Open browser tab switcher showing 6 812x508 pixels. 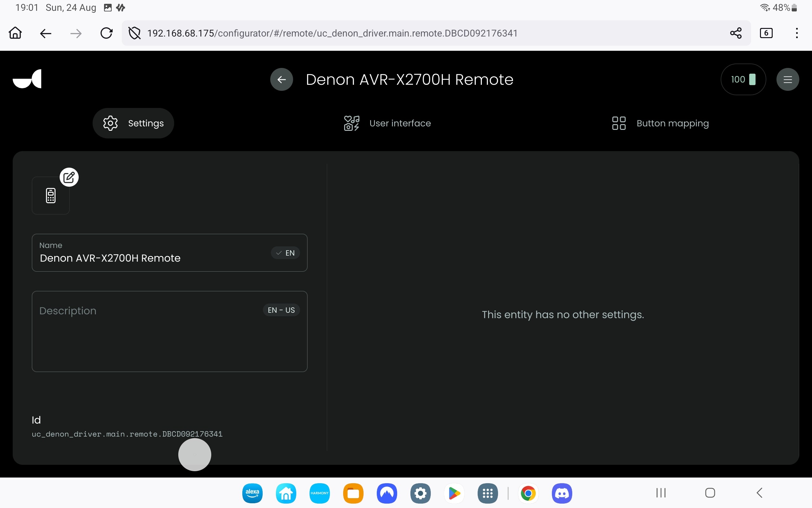coord(766,33)
